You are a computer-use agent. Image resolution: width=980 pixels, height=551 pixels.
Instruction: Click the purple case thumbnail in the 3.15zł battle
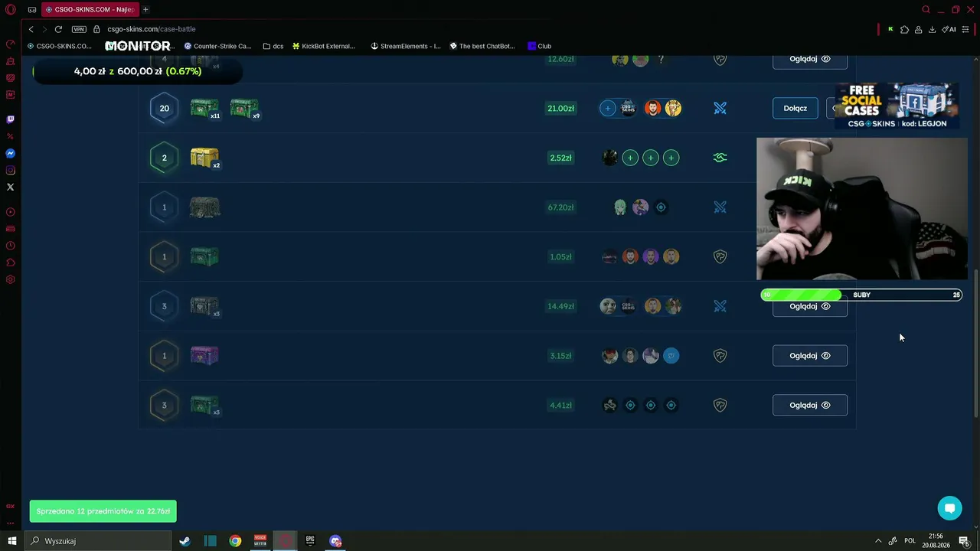click(x=204, y=355)
